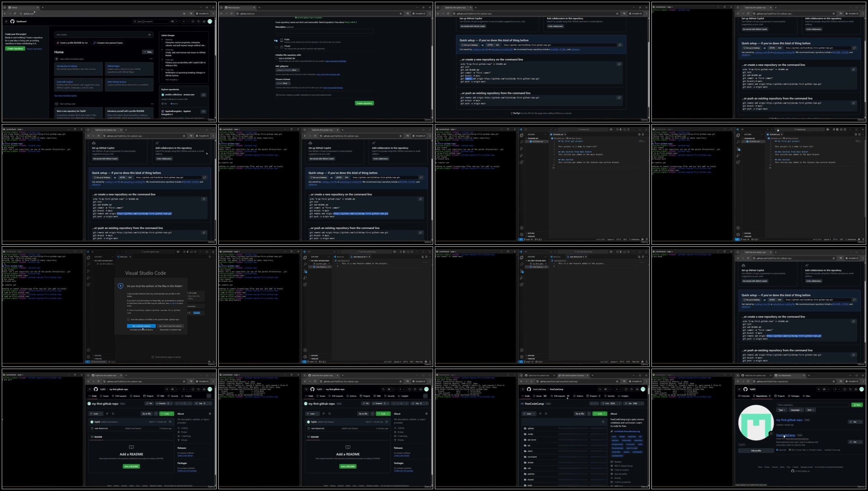
Task: Open the Issues tab of the freeCodeCamp repository
Action: pyautogui.click(x=540, y=396)
